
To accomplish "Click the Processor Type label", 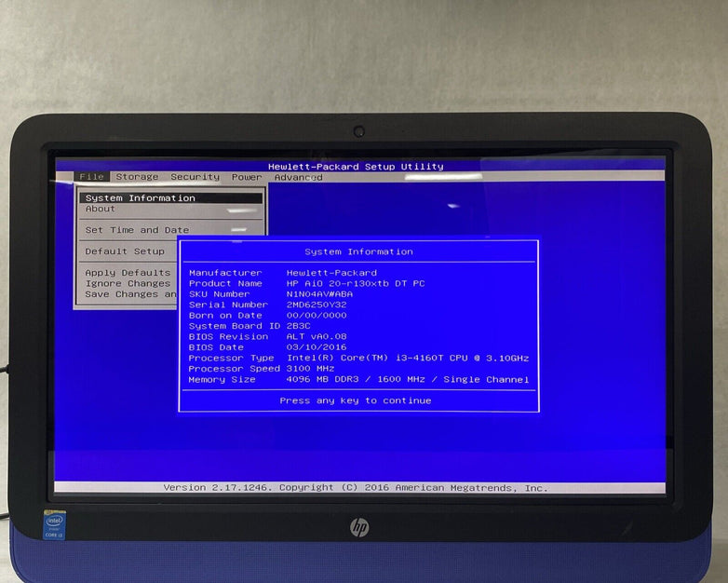I will point(231,359).
